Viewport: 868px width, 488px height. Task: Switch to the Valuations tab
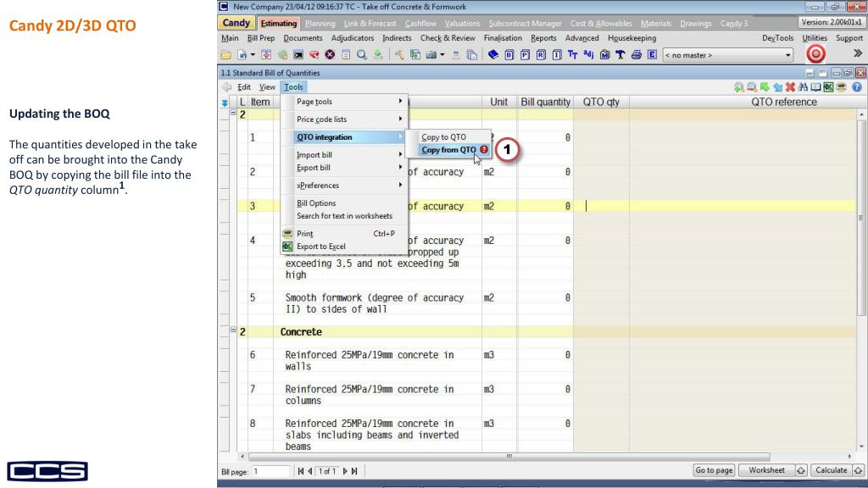[x=462, y=24]
